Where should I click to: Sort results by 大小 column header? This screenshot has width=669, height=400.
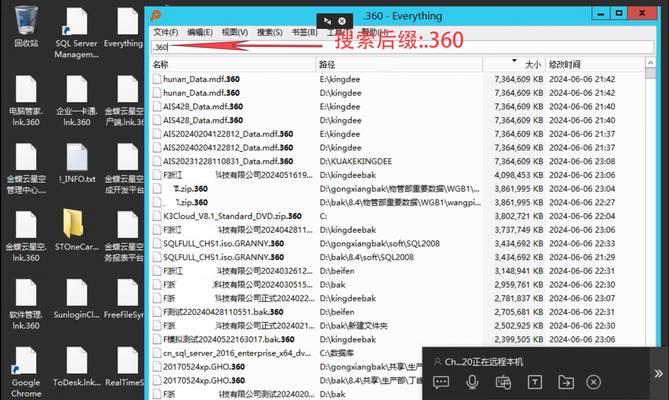(x=514, y=64)
